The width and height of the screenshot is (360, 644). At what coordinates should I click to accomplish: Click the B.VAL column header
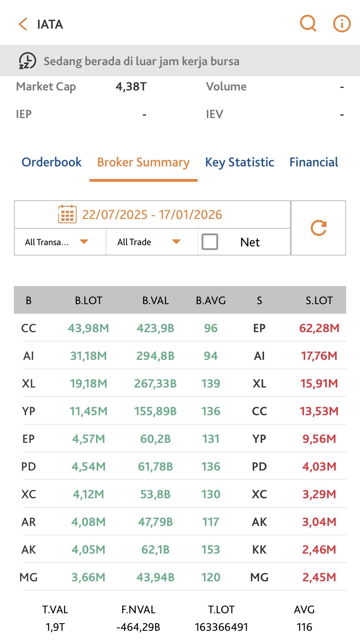155,300
